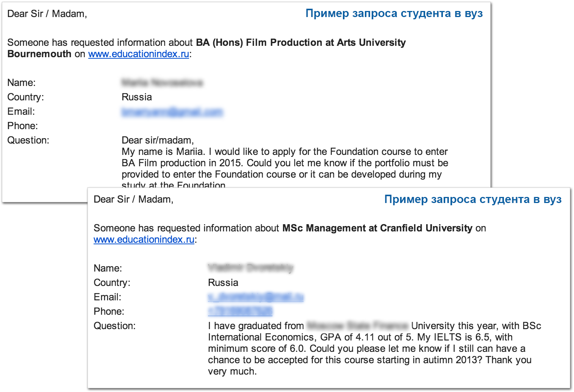Click the blurred university name in the Cranfield question

click(357, 326)
